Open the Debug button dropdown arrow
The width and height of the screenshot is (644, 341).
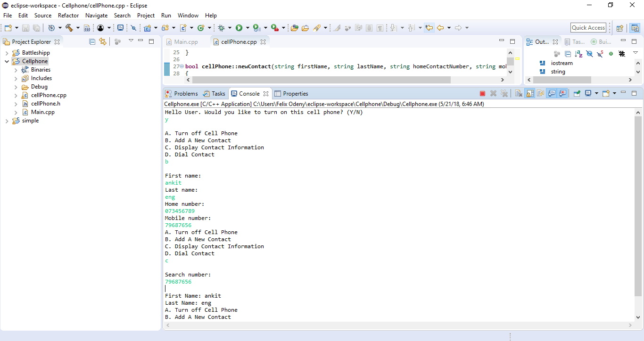pyautogui.click(x=230, y=28)
